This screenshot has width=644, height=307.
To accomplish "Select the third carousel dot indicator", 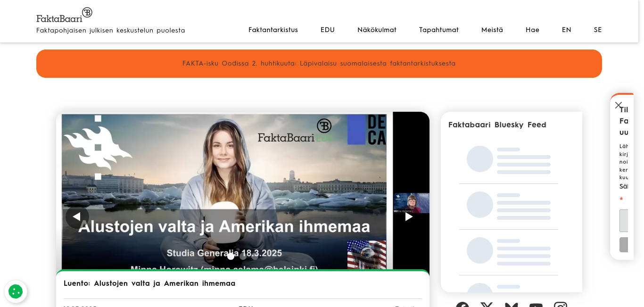I will click(x=255, y=257).
